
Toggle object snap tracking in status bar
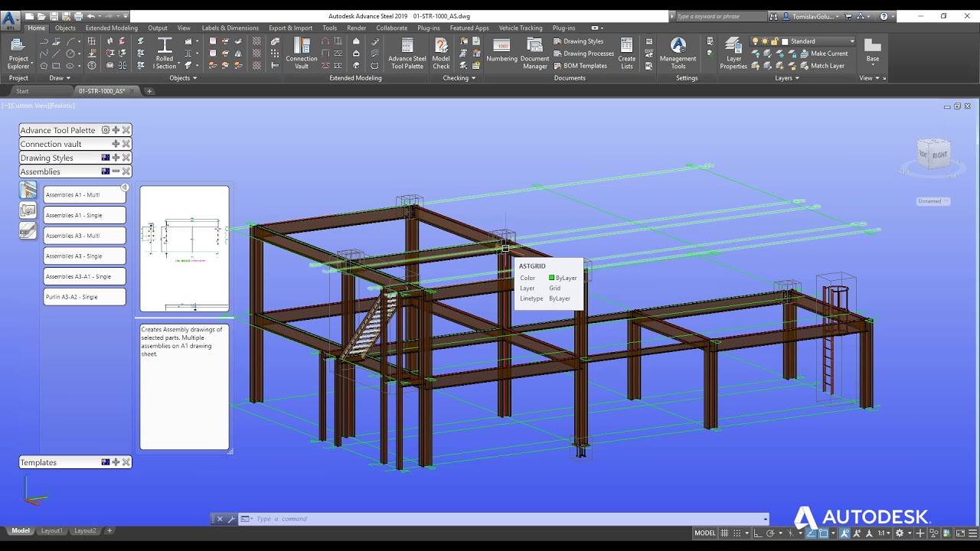810,533
